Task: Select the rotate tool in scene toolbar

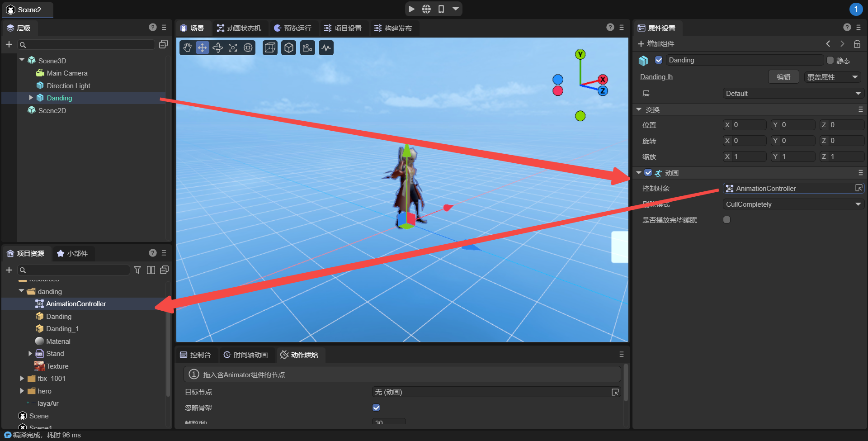Action: (217, 47)
